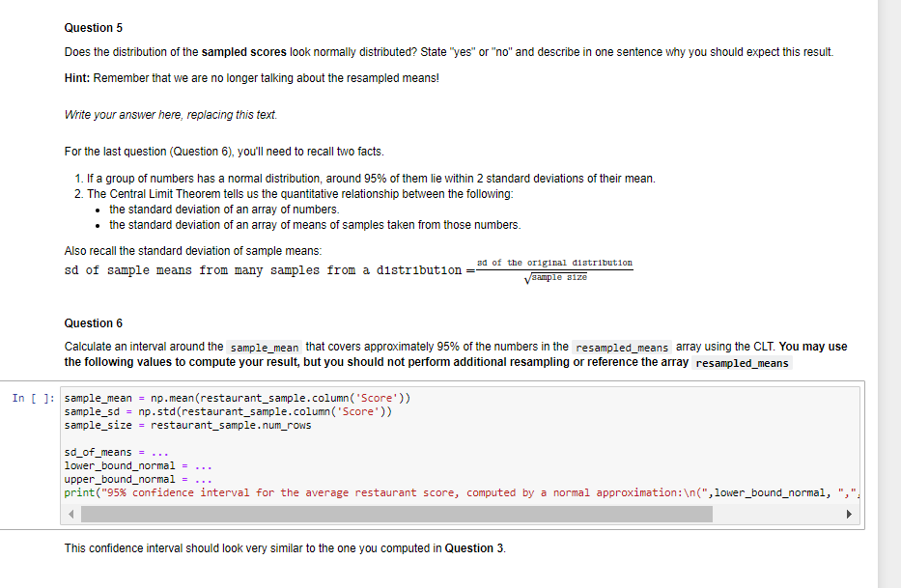The height and width of the screenshot is (588, 901).
Task: Click the horizontal scrollbar thumb
Action: (396, 514)
